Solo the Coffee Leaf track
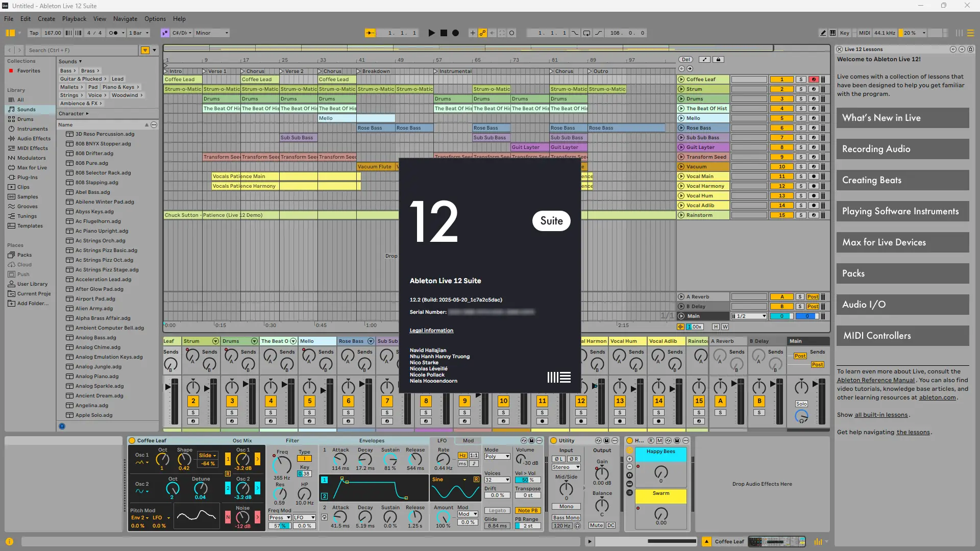Viewport: 980px width, 551px height. pyautogui.click(x=801, y=80)
